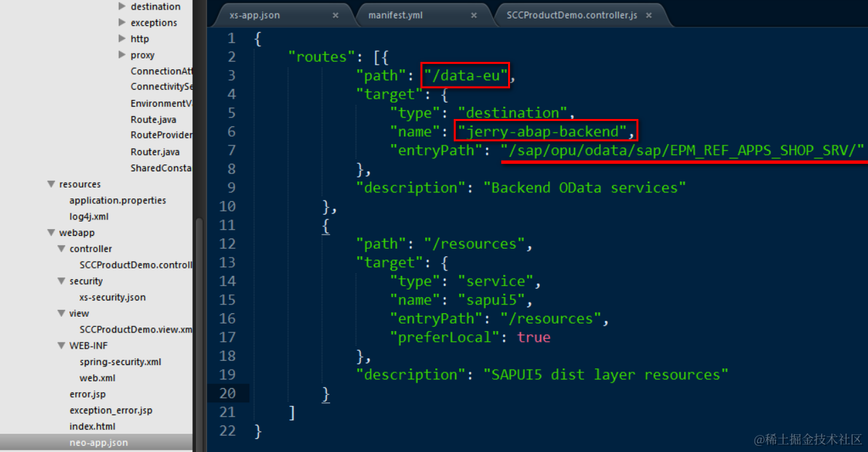Image resolution: width=868 pixels, height=452 pixels.
Task: Open Route.java in the sidebar
Action: (153, 120)
